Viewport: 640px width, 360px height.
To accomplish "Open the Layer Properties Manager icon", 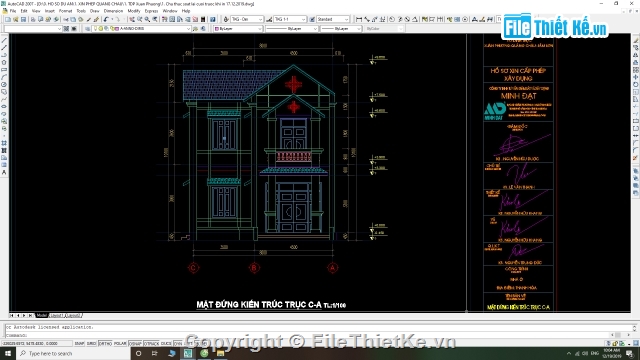I will pos(87,29).
